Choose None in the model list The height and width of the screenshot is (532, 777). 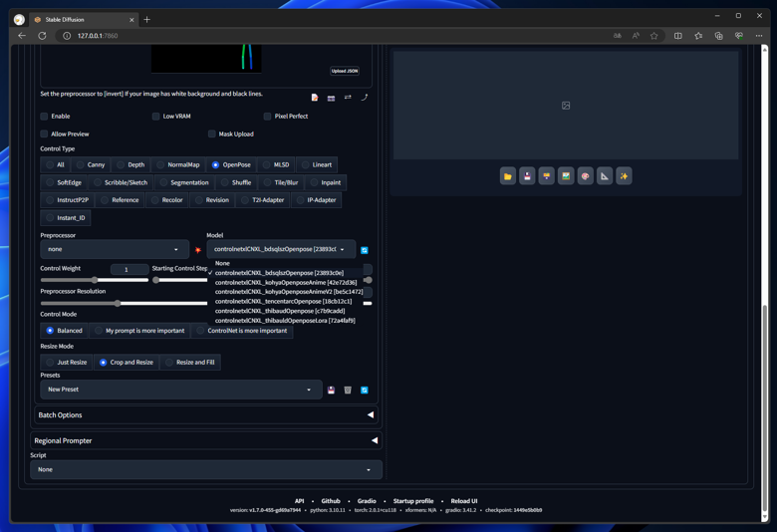coord(285,263)
